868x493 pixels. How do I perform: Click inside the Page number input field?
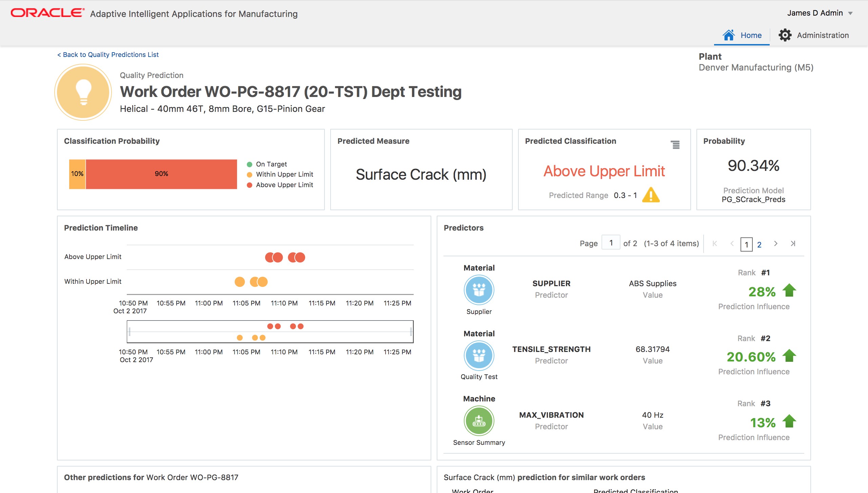pos(610,243)
